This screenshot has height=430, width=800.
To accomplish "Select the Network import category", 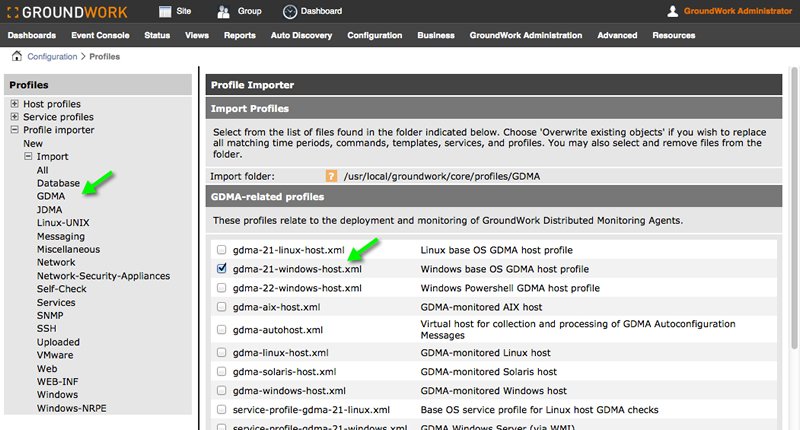I will (56, 262).
